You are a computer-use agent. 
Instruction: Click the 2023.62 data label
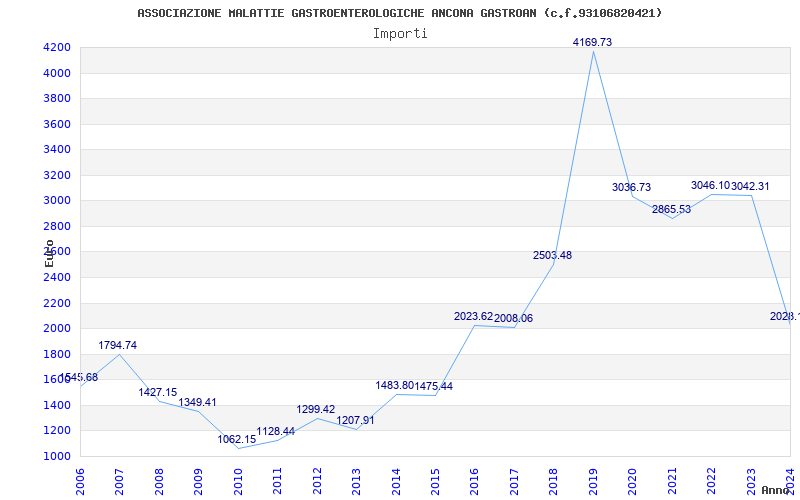pyautogui.click(x=473, y=316)
